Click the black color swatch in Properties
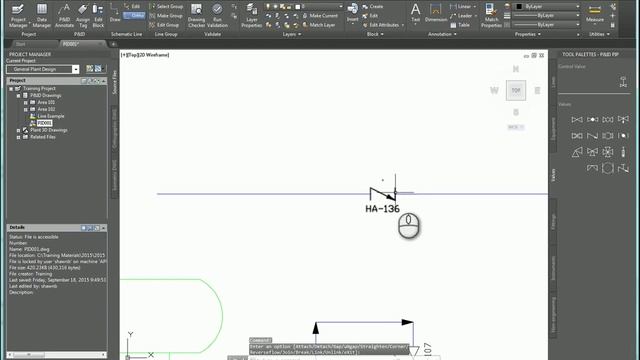This screenshot has height=360, width=640. (x=519, y=7)
